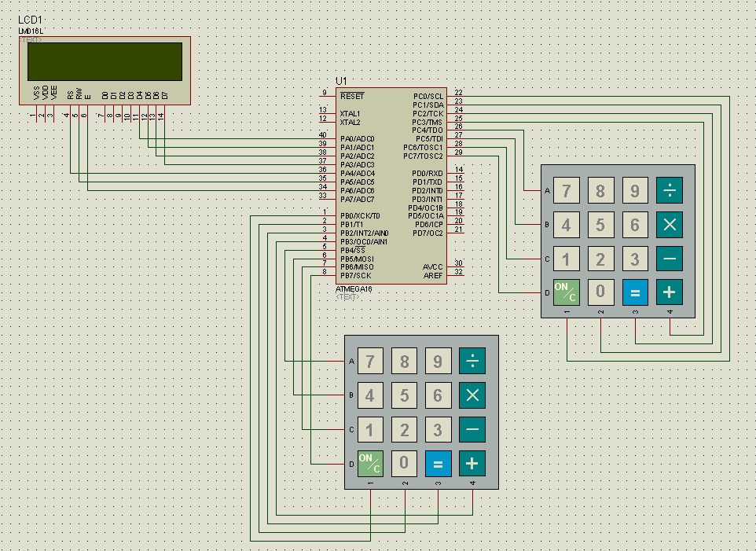Click the minus key on upper keypad

point(670,259)
